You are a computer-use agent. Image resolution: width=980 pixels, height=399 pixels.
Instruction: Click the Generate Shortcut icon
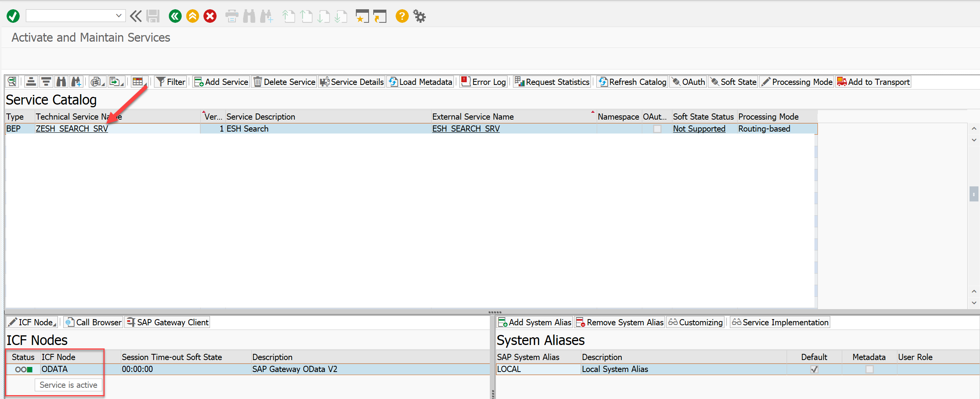pyautogui.click(x=380, y=16)
